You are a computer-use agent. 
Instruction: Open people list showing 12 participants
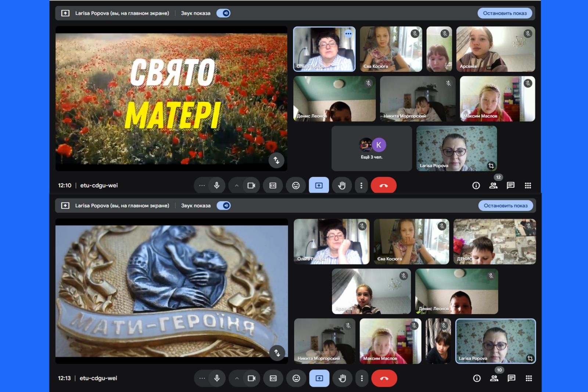point(493,185)
